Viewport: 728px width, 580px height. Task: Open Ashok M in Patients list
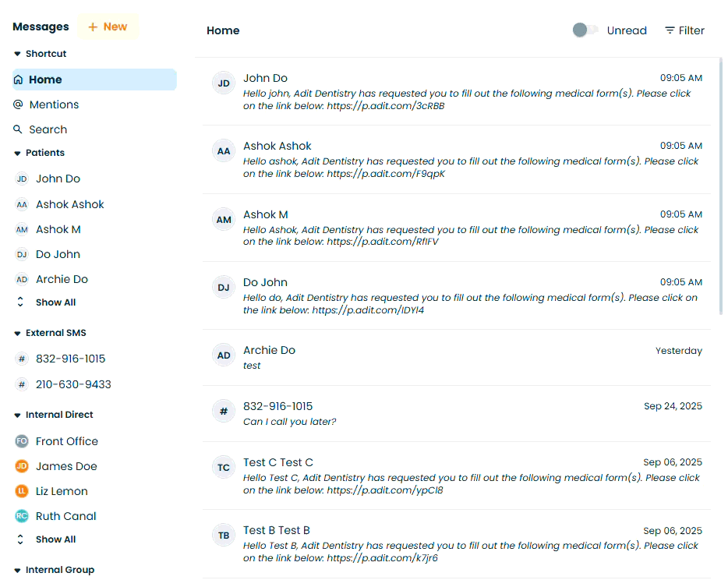tap(58, 229)
